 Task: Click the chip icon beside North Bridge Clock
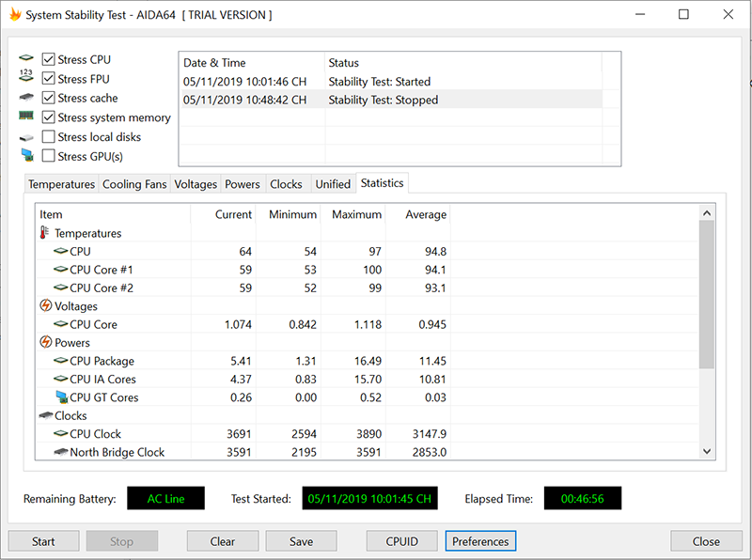coord(60,452)
